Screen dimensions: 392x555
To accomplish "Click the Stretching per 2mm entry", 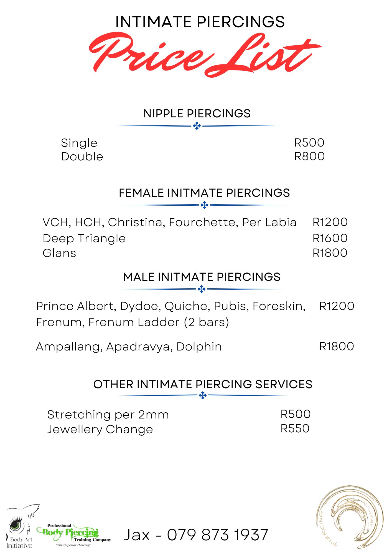I will click(108, 415).
